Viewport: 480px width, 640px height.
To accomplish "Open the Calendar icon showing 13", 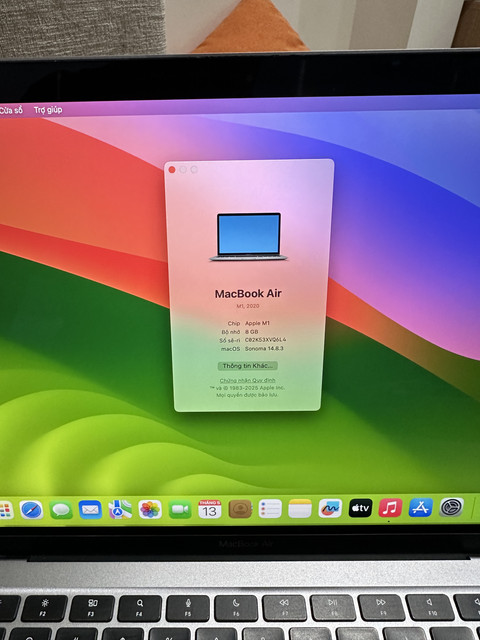I will [x=210, y=509].
